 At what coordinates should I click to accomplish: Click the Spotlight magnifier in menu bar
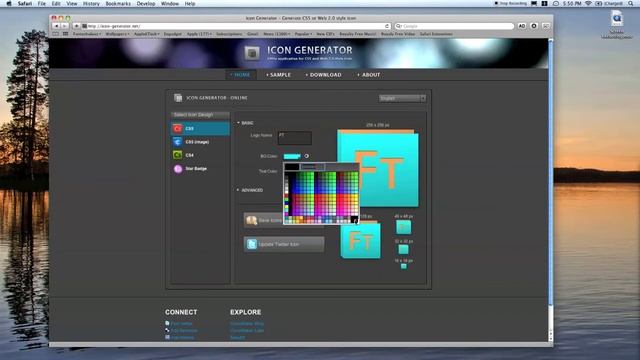tap(631, 3)
